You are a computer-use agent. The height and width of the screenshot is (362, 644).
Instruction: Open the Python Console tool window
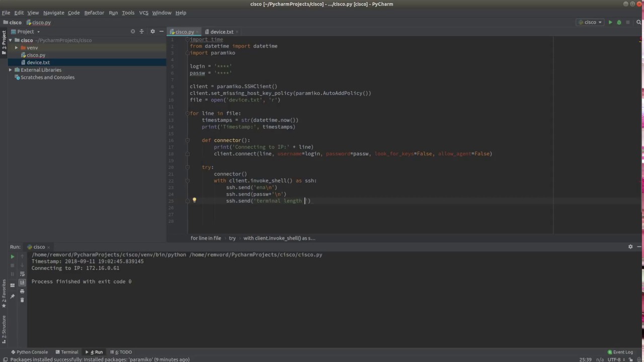pos(29,352)
